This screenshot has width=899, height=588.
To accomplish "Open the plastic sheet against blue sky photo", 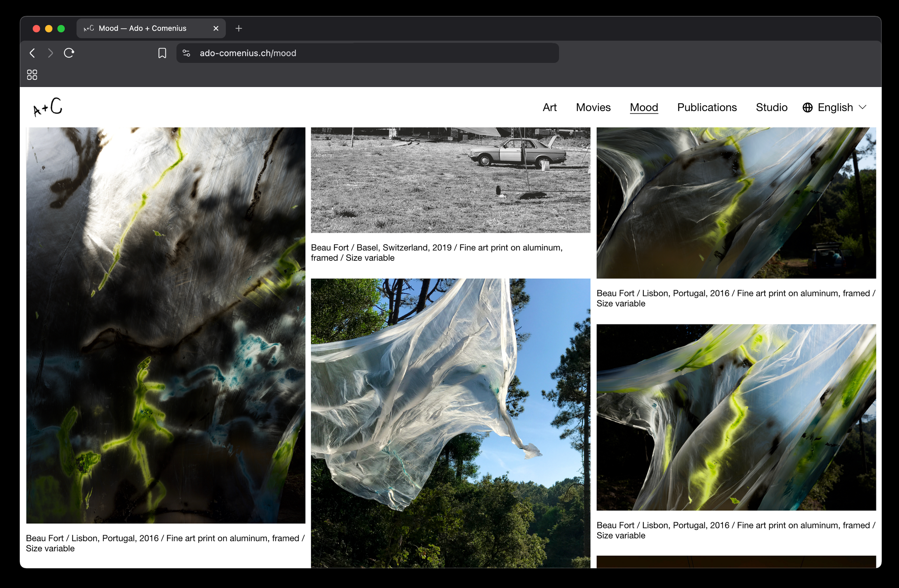I will [450, 423].
